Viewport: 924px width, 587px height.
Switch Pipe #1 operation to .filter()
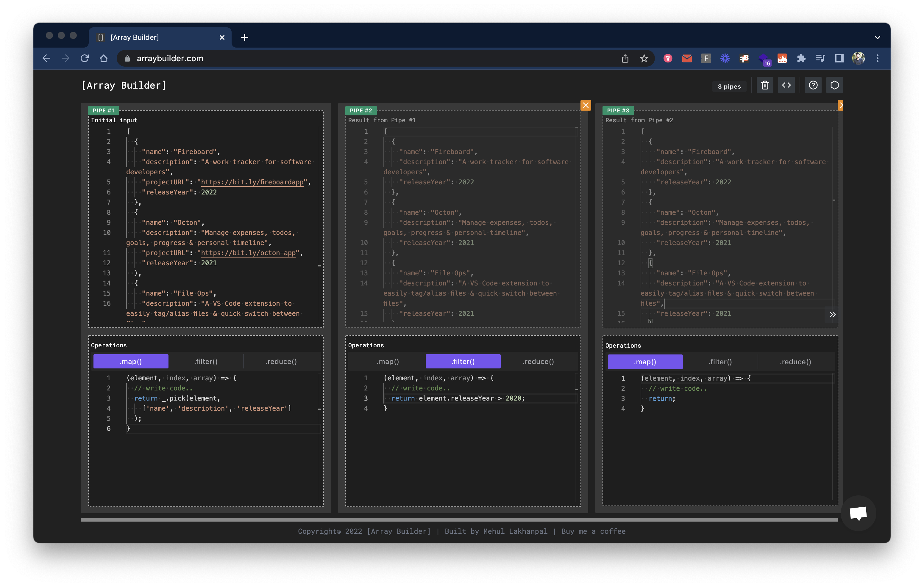[x=206, y=361]
